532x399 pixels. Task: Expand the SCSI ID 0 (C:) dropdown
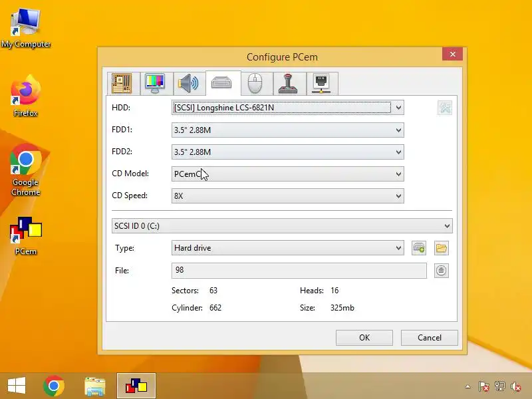282,226
